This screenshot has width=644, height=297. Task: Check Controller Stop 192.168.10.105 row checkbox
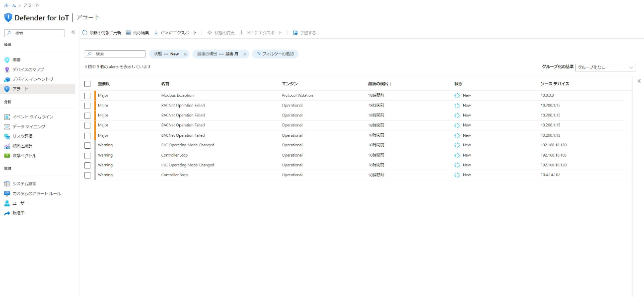(x=87, y=155)
